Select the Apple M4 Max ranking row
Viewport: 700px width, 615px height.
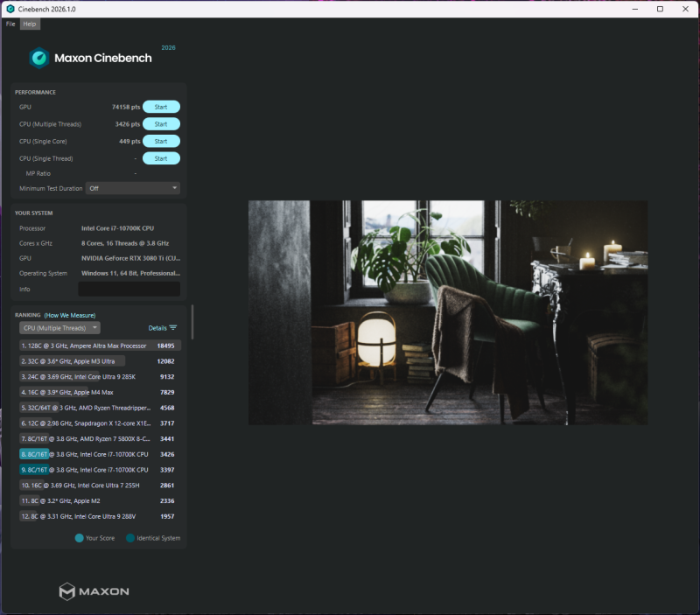(100, 392)
